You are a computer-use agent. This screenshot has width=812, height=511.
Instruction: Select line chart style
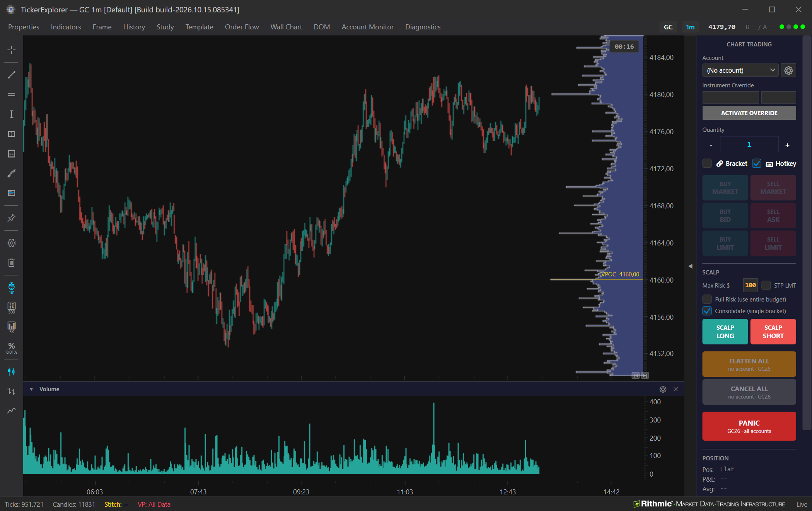[12, 411]
